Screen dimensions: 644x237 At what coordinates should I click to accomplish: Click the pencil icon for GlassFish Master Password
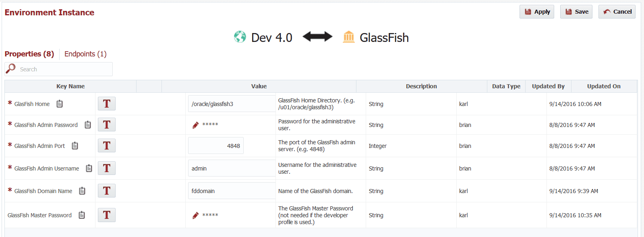coord(195,215)
